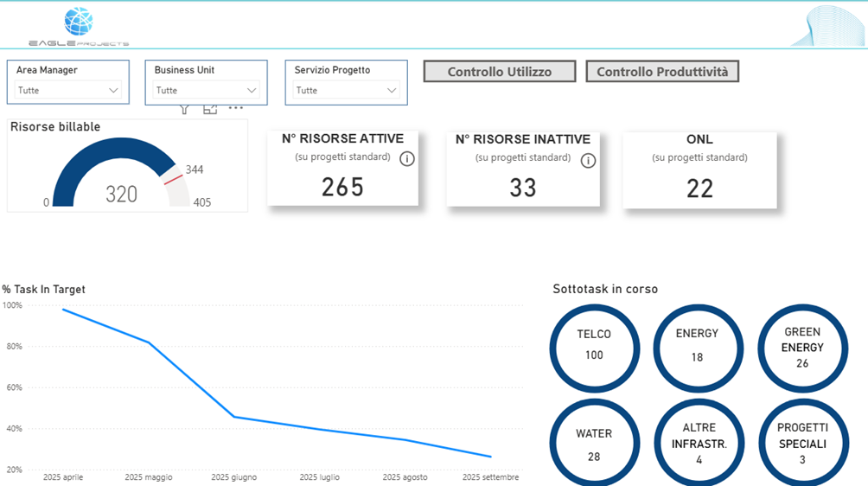Select the PROGETTI SPECIALI circle
This screenshot has width=868, height=486.
click(x=802, y=444)
